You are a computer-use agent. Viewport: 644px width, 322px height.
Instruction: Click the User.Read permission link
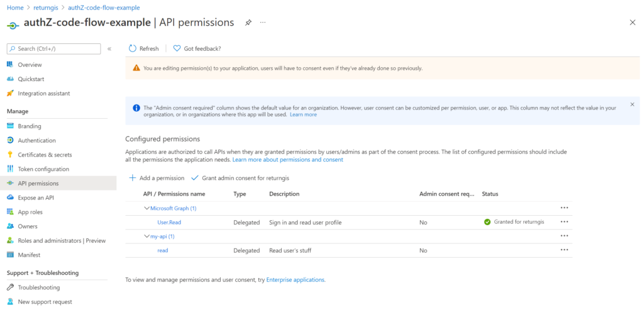(x=169, y=222)
